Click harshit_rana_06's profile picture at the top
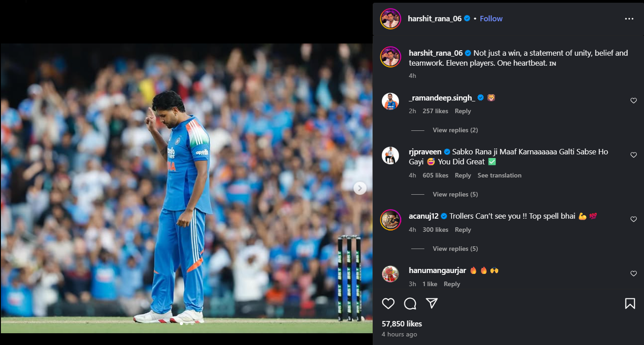This screenshot has height=345, width=644. tap(390, 19)
